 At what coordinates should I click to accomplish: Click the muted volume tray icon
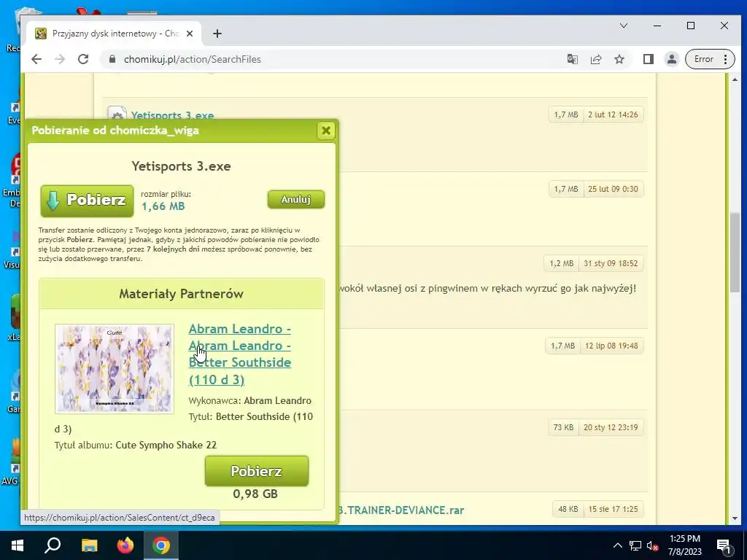pos(652,545)
